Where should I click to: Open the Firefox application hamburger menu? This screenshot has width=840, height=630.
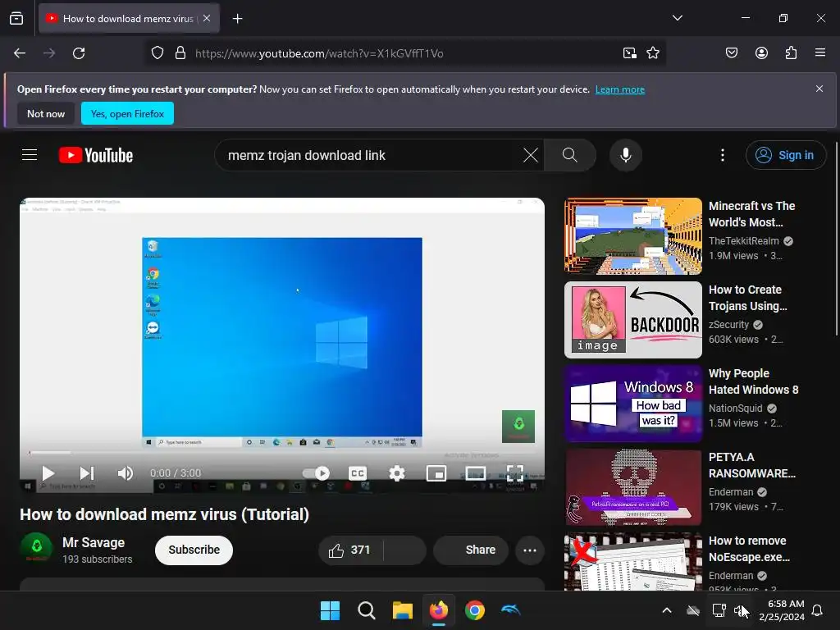(x=820, y=53)
